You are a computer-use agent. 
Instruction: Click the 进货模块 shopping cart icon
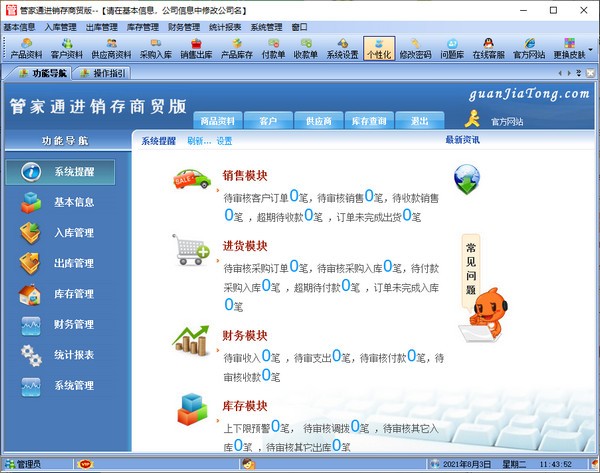pos(191,250)
